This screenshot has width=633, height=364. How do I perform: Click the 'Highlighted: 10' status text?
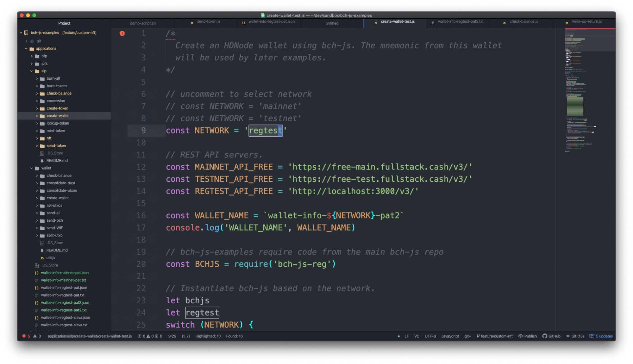coord(208,336)
